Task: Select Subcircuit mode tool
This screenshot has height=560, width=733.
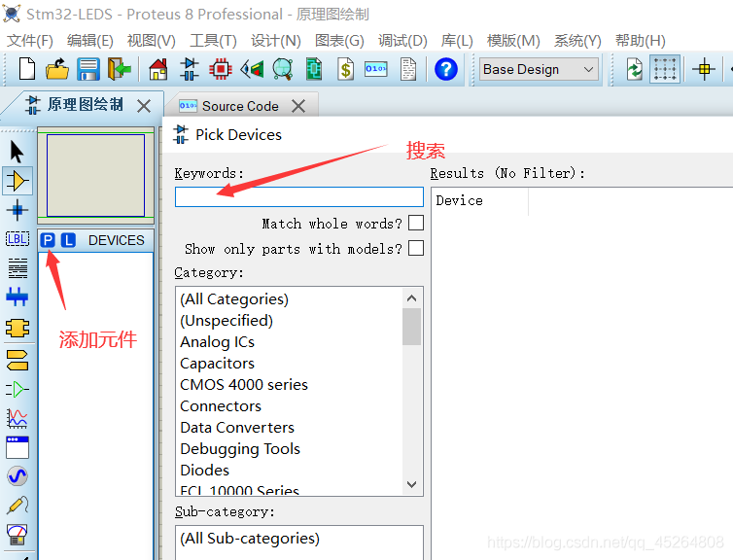Action: coord(17,329)
